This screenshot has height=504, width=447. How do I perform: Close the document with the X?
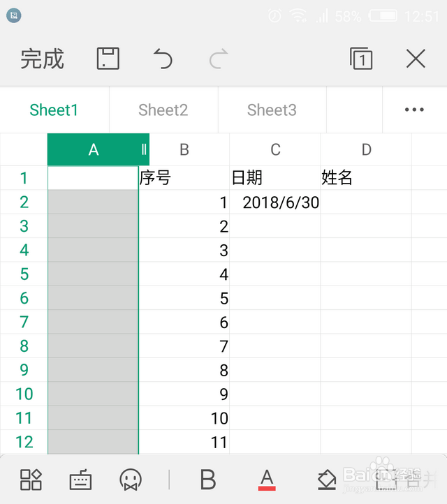pos(416,59)
